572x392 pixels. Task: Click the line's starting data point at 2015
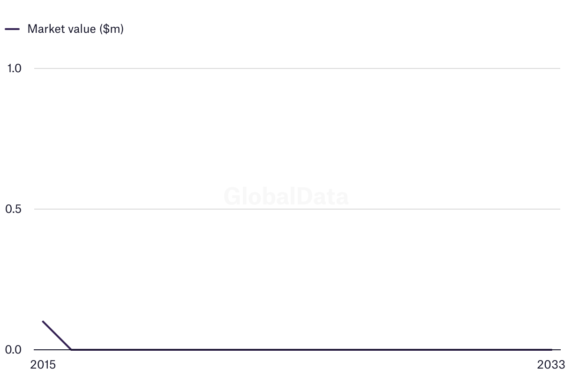(43, 321)
